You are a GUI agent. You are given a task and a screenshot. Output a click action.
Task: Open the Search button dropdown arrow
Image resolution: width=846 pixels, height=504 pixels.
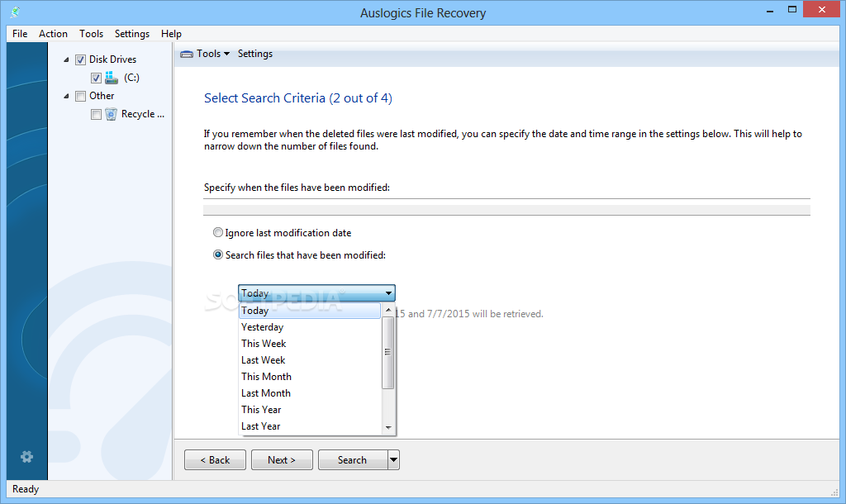[x=393, y=459]
